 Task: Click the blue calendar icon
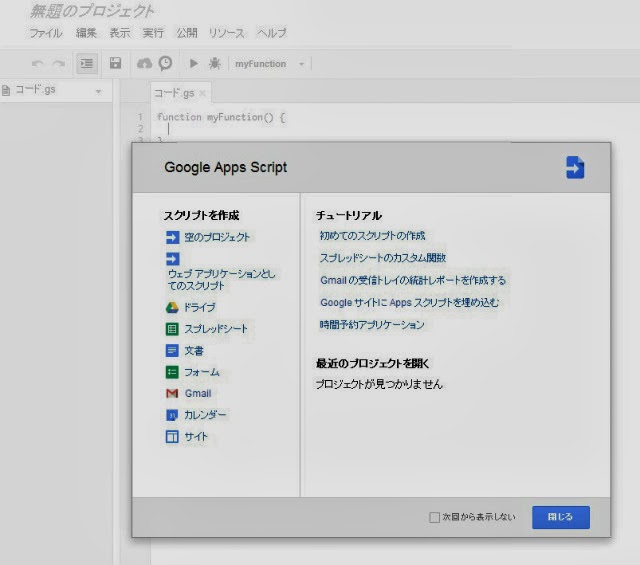172,415
